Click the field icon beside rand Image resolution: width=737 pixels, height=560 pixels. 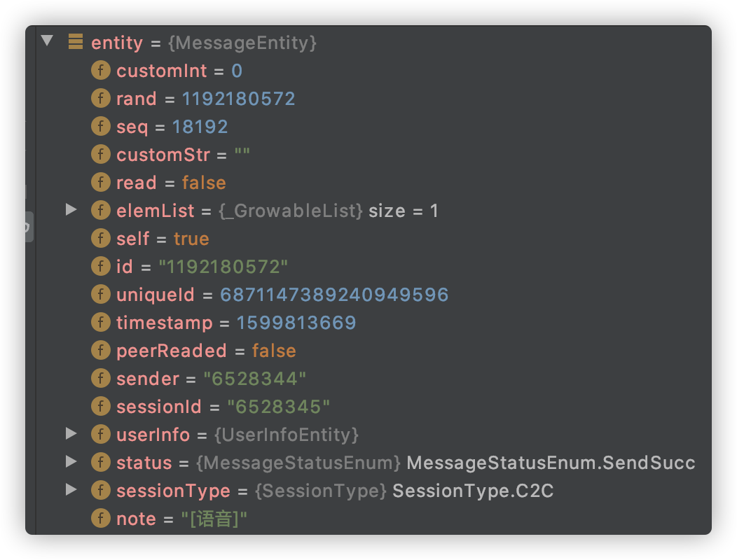(101, 98)
